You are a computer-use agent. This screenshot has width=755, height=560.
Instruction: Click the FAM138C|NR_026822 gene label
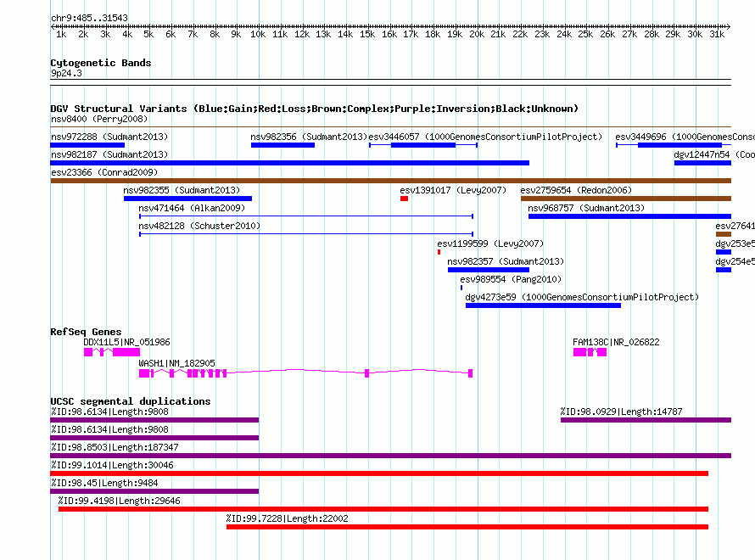[616, 342]
